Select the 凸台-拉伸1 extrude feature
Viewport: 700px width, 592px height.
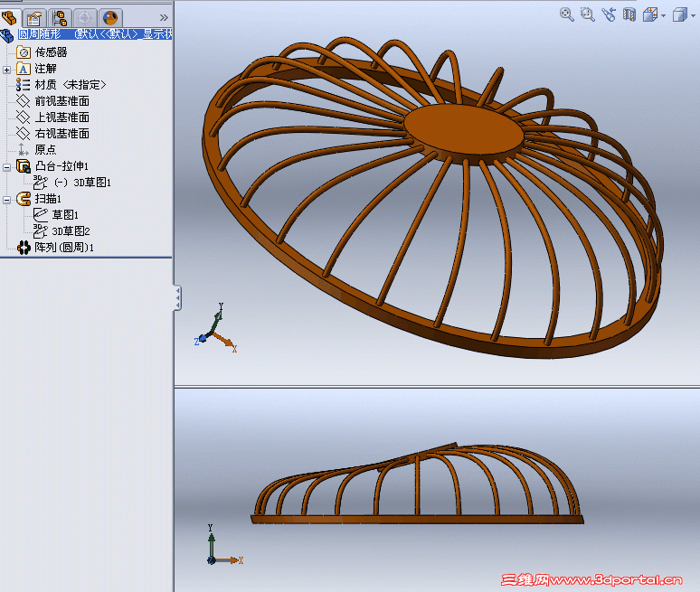[x=61, y=166]
